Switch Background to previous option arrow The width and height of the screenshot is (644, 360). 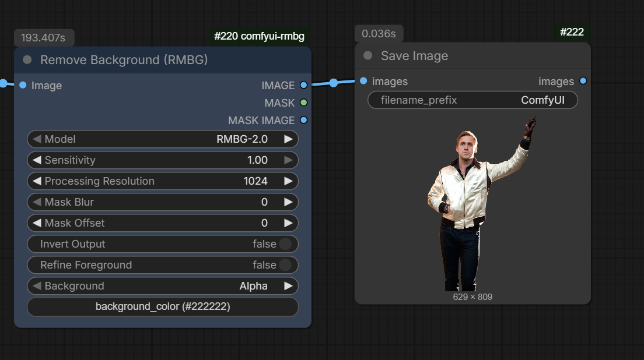coord(37,286)
